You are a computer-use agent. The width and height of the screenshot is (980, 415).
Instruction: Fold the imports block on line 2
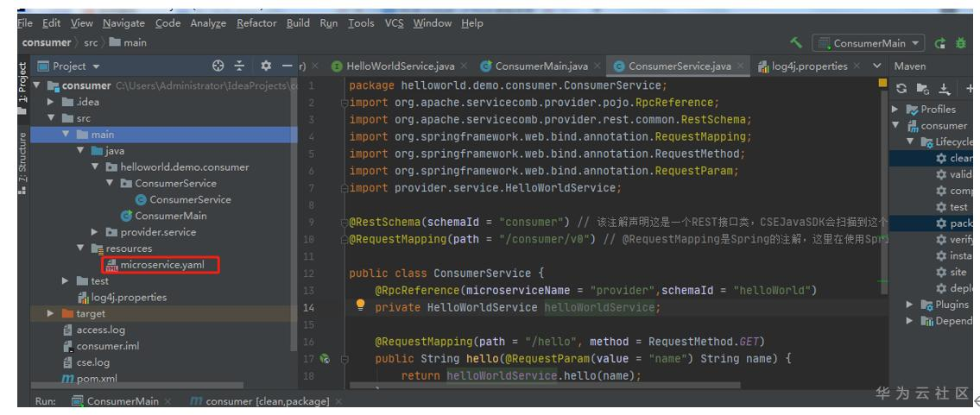344,103
